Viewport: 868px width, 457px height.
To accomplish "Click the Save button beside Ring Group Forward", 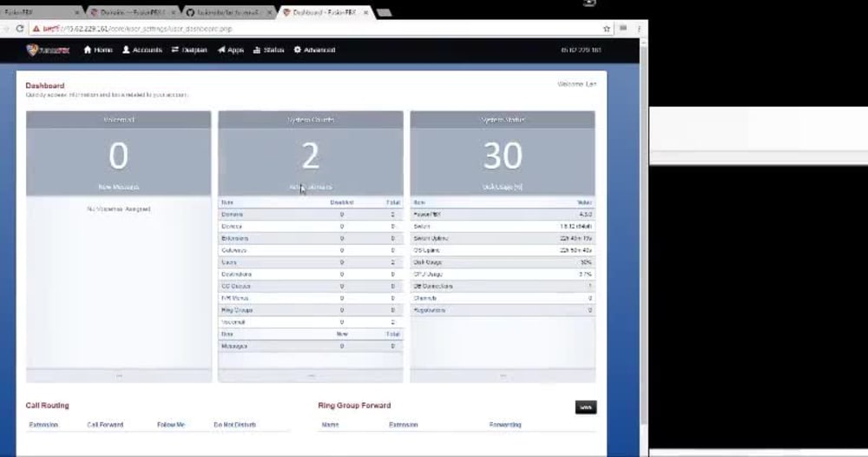I will 586,407.
